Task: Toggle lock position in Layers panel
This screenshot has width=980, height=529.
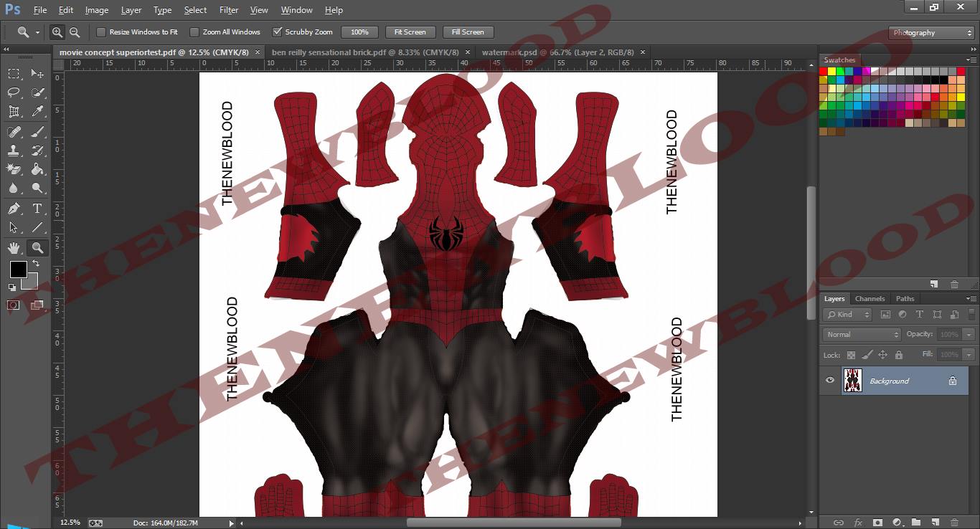Action: point(882,355)
